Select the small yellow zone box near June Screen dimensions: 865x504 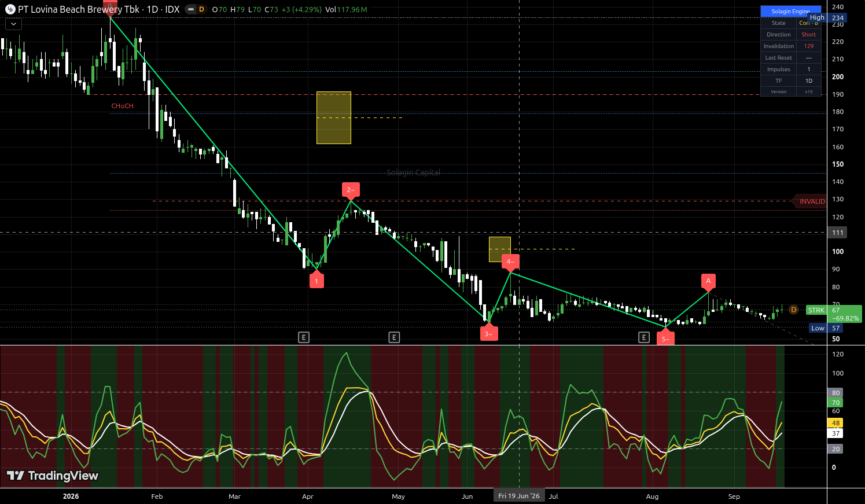pyautogui.click(x=500, y=249)
